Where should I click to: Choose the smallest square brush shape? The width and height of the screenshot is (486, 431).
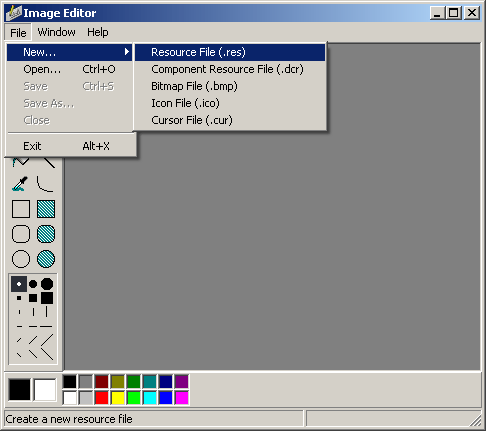point(19,298)
